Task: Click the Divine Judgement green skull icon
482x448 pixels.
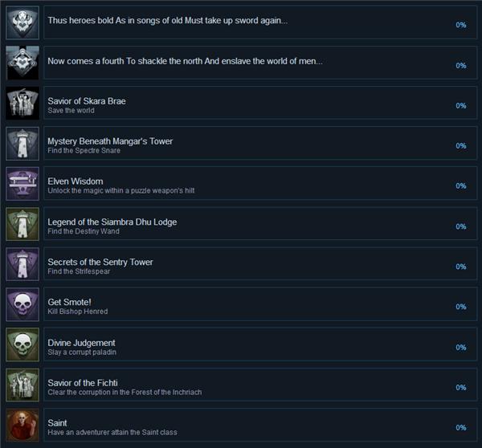Action: click(22, 344)
